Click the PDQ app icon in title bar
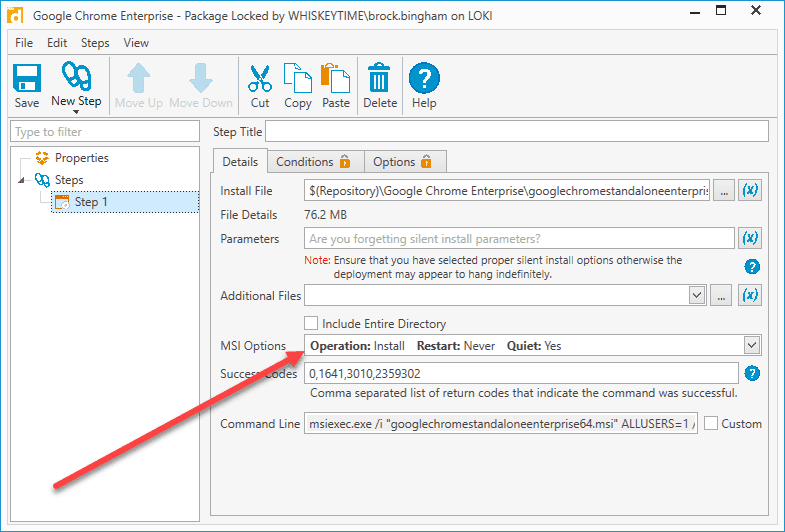The image size is (785, 532). [x=15, y=15]
